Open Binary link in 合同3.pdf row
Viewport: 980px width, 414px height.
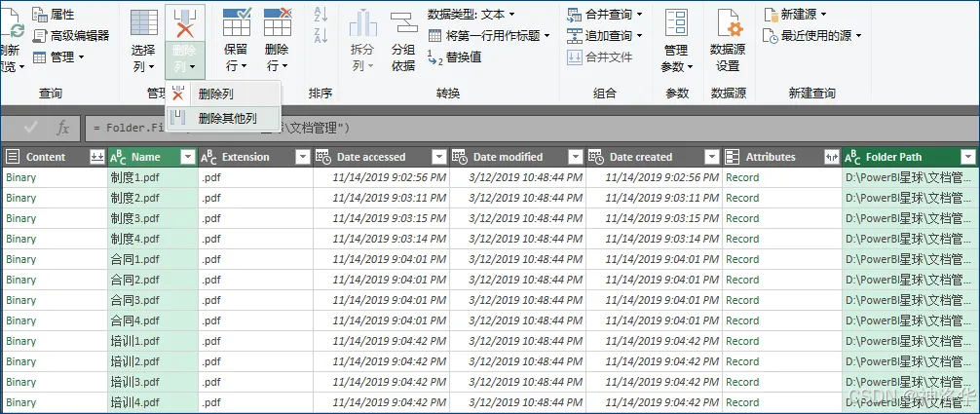(21, 300)
